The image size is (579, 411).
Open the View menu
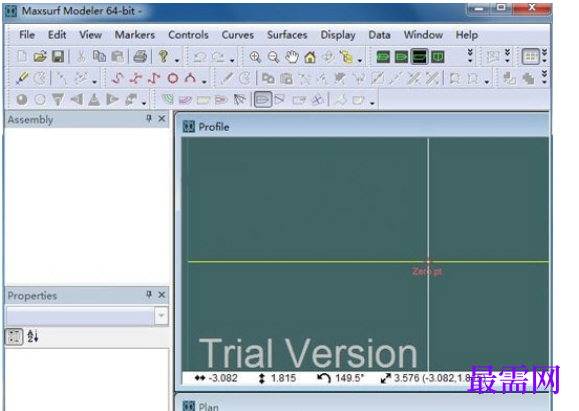(x=90, y=35)
